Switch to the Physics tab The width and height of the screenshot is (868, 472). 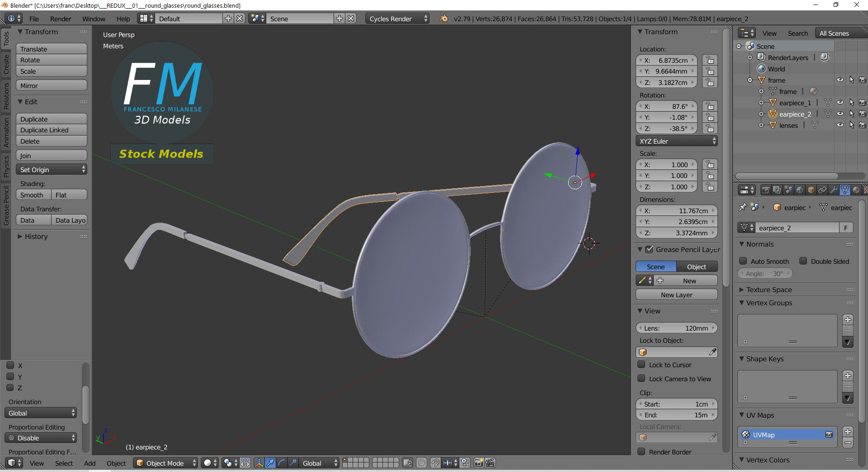[6, 167]
